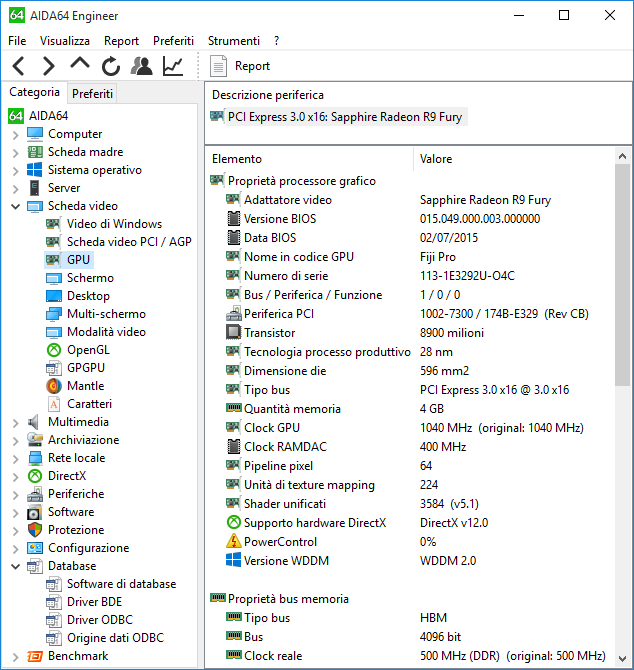Expand the Scheda madre tree node
Image resolution: width=634 pixels, height=670 pixels.
[x=15, y=153]
